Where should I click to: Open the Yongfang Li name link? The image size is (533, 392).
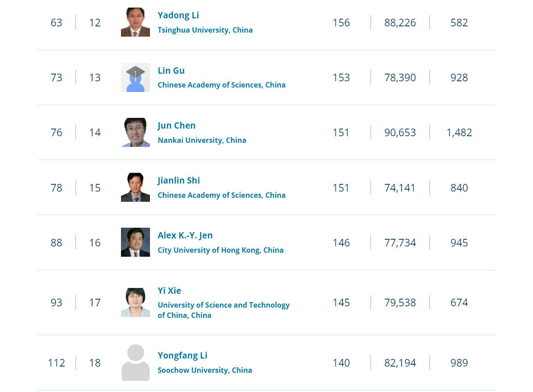coord(182,356)
